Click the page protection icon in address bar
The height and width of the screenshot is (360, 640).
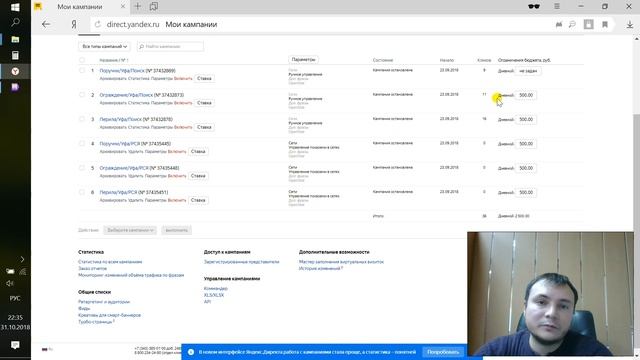tap(588, 24)
